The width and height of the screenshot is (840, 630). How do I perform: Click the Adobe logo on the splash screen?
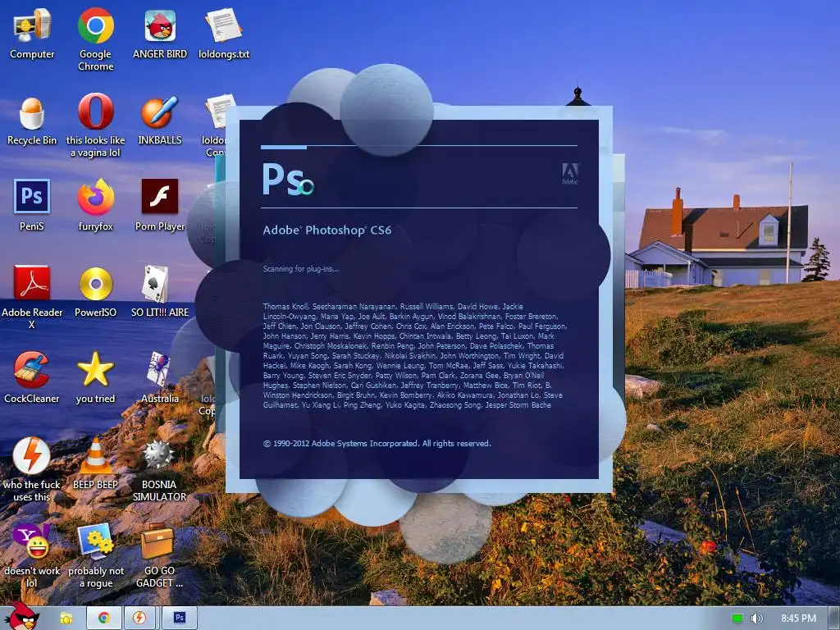click(570, 174)
